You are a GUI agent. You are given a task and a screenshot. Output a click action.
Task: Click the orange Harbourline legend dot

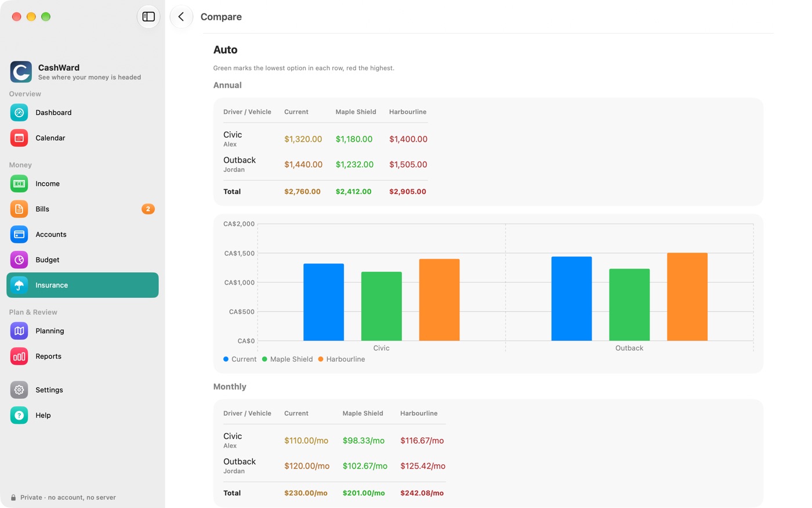pyautogui.click(x=321, y=359)
